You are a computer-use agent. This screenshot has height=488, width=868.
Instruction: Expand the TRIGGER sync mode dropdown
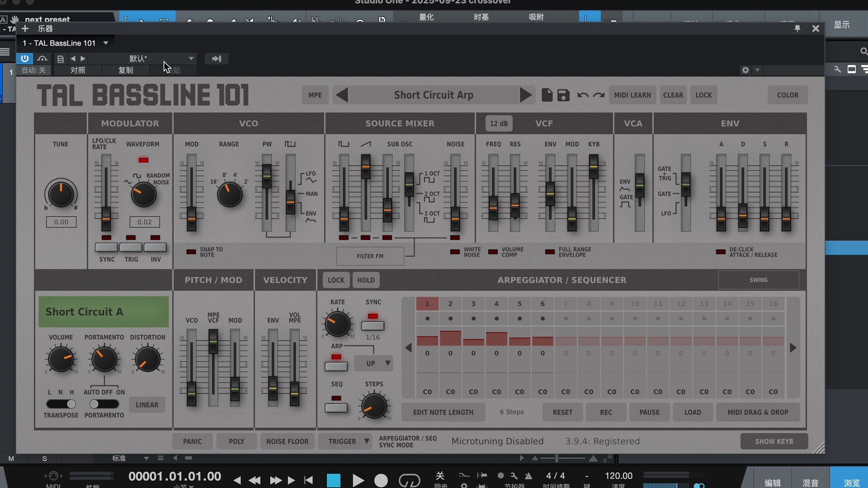point(345,441)
